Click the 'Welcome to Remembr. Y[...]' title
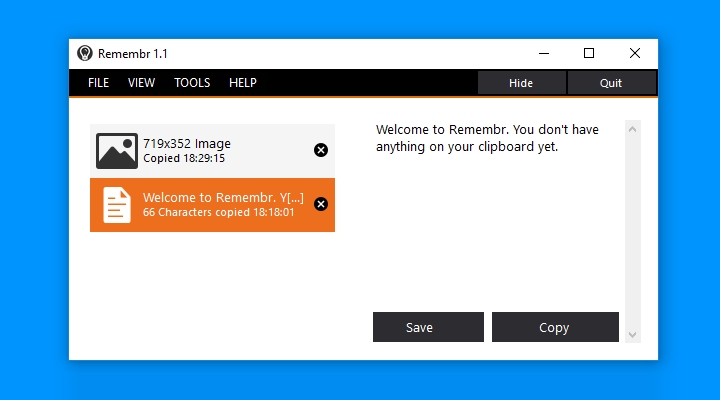Image resolution: width=720 pixels, height=400 pixels. point(223,197)
